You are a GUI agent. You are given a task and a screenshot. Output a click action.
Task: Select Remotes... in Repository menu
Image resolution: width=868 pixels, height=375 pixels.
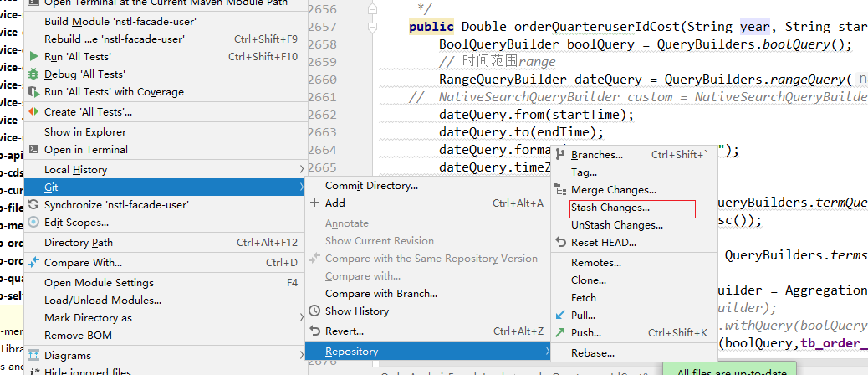[633, 263]
